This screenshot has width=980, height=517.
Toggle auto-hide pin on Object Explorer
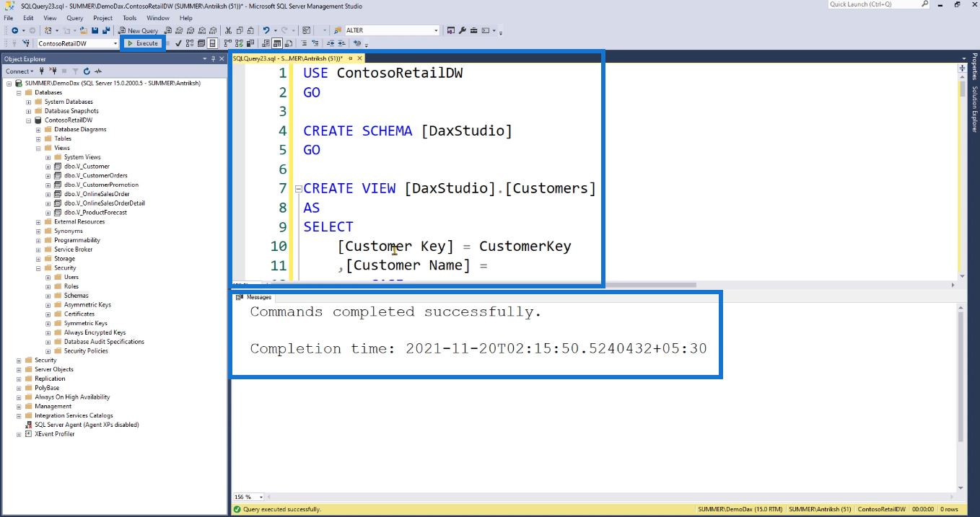click(x=213, y=58)
